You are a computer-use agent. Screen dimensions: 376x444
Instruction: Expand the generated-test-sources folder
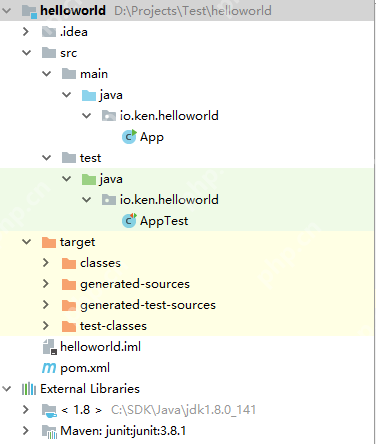[x=46, y=305]
